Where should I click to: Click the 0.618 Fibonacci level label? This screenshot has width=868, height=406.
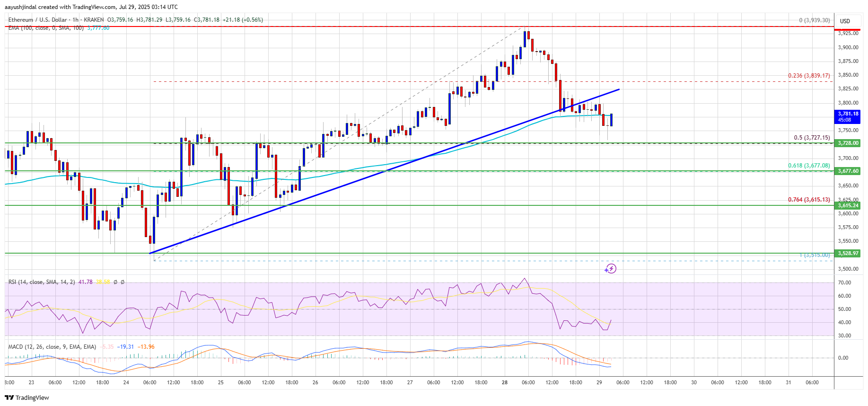(x=808, y=166)
